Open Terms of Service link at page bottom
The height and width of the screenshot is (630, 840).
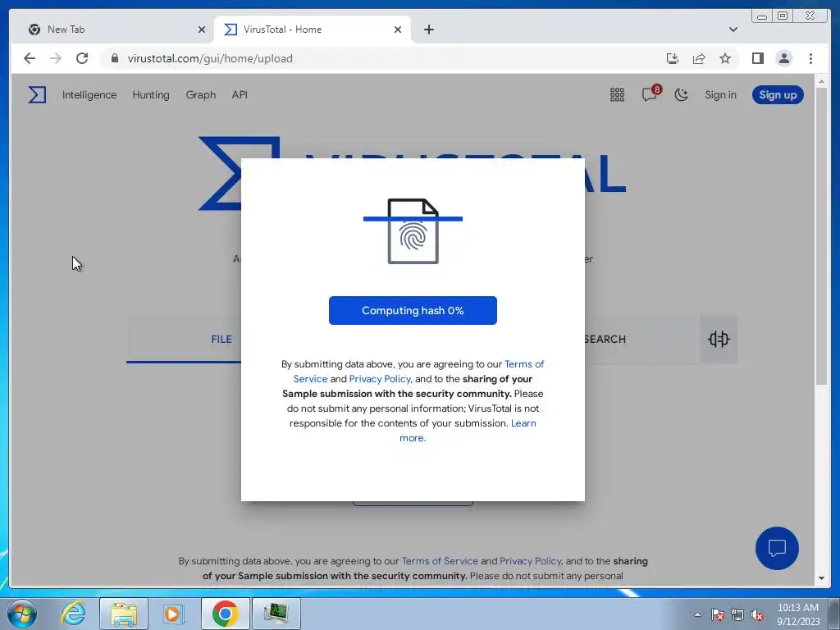pyautogui.click(x=440, y=561)
